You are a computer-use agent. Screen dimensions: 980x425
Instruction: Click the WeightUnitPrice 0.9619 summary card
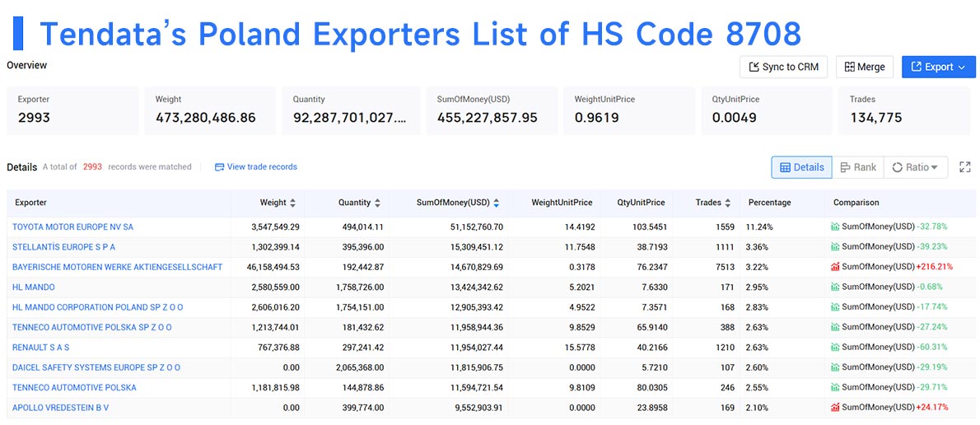click(x=628, y=110)
